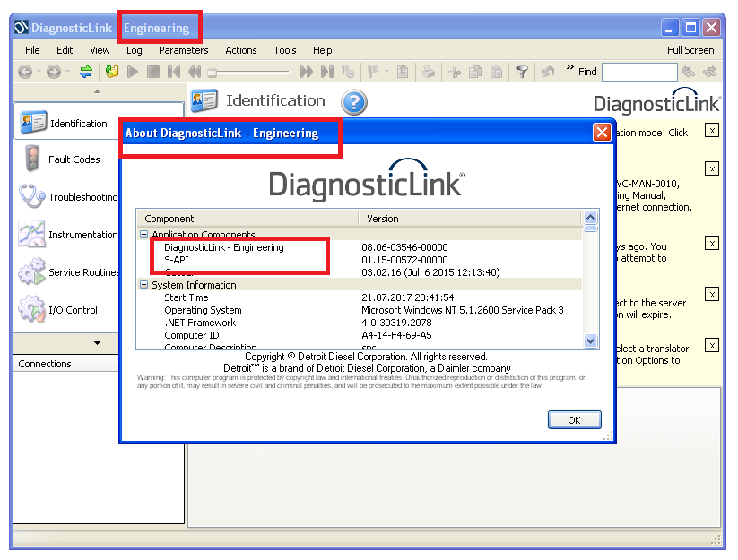Image resolution: width=738 pixels, height=560 pixels.
Task: Dismiss the message beside 'elect a translator'
Action: click(x=712, y=345)
